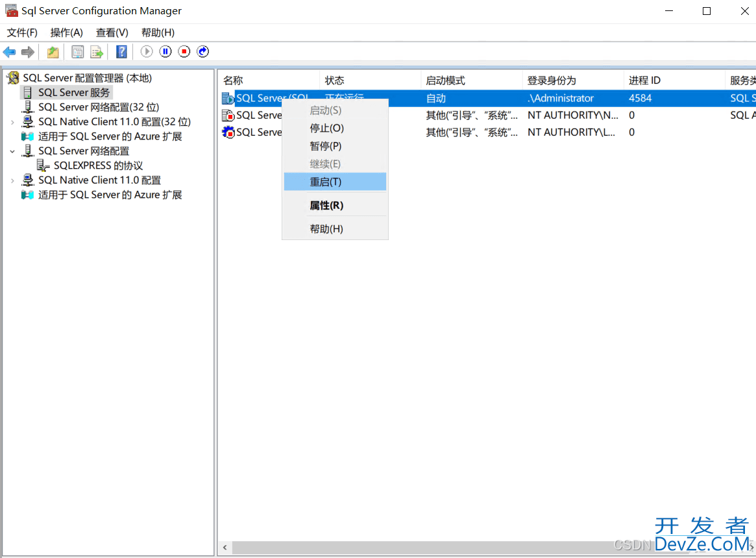Choose 继续(E) in the context menu
This screenshot has width=756, height=558.
[335, 164]
